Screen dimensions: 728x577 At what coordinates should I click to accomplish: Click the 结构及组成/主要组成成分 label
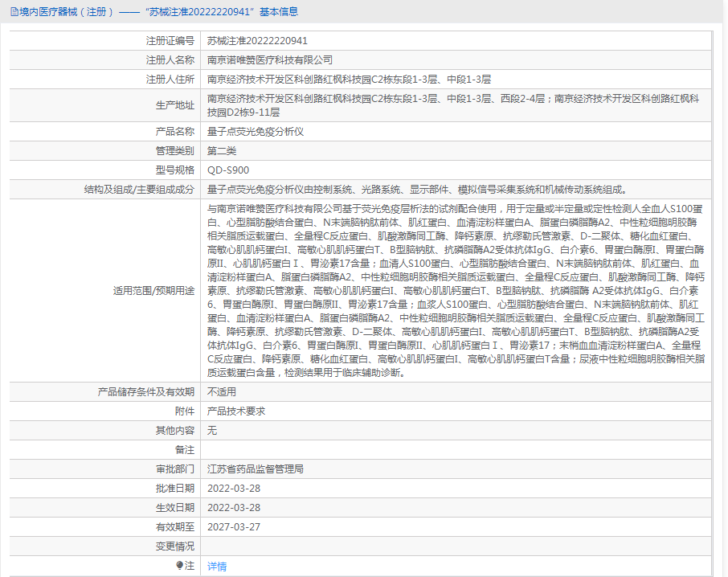pos(139,190)
